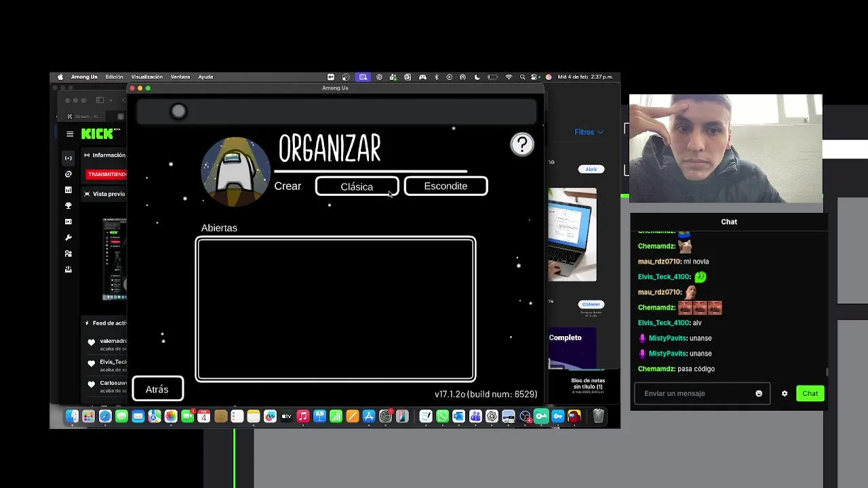Click the Abiertas open games list box
The height and width of the screenshot is (488, 868).
tap(336, 309)
